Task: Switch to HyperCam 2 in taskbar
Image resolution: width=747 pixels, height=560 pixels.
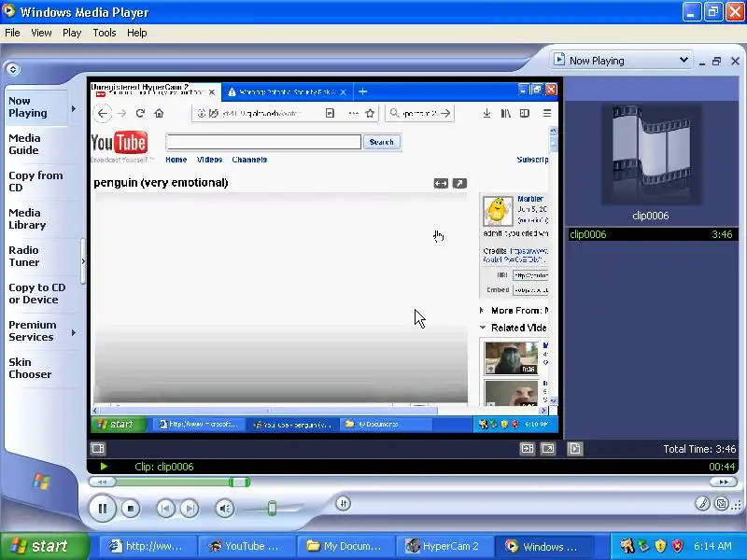Action: 445,546
